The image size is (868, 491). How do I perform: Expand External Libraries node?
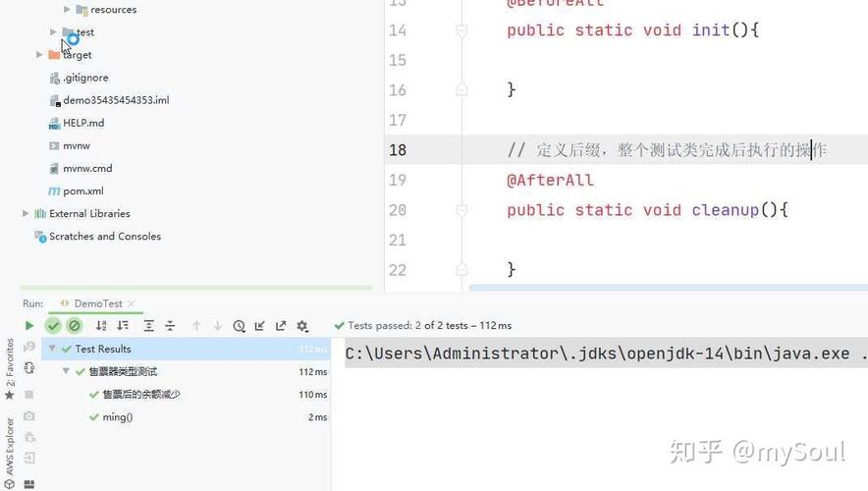point(26,213)
